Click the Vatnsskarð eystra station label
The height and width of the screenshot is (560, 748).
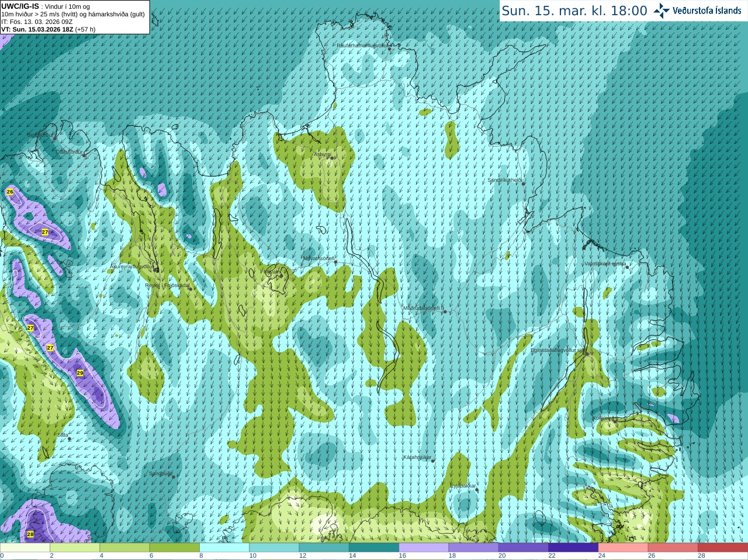pyautogui.click(x=605, y=264)
